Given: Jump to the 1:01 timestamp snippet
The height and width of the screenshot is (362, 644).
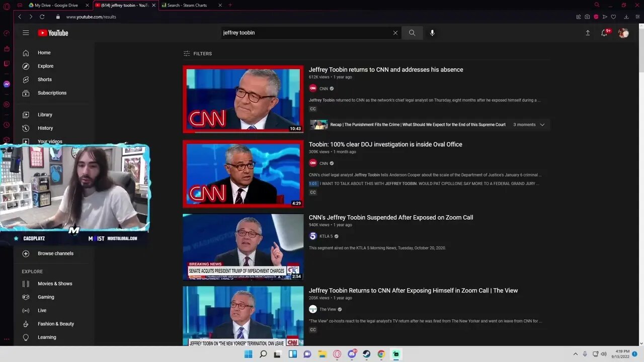Looking at the screenshot, I should coord(313,184).
